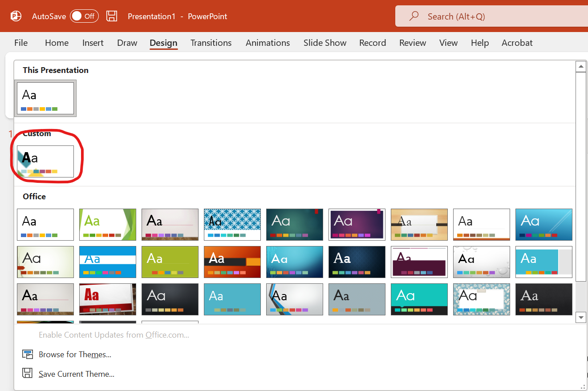588x391 pixels.
Task: Apply the white theme with water droplets
Action: (482, 262)
